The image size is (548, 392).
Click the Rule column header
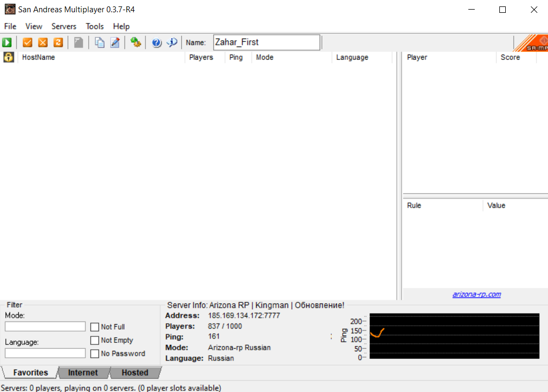tap(443, 205)
